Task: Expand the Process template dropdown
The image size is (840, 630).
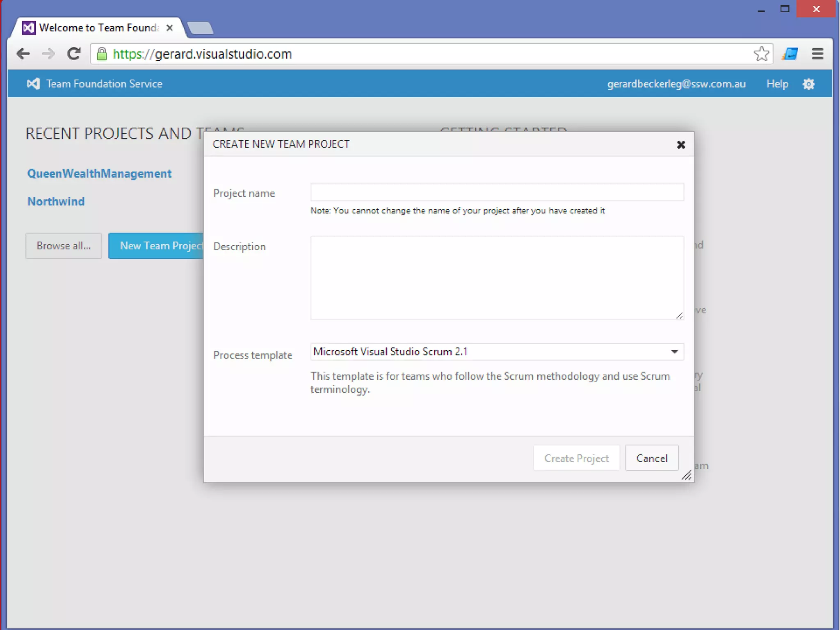Action: click(x=674, y=352)
